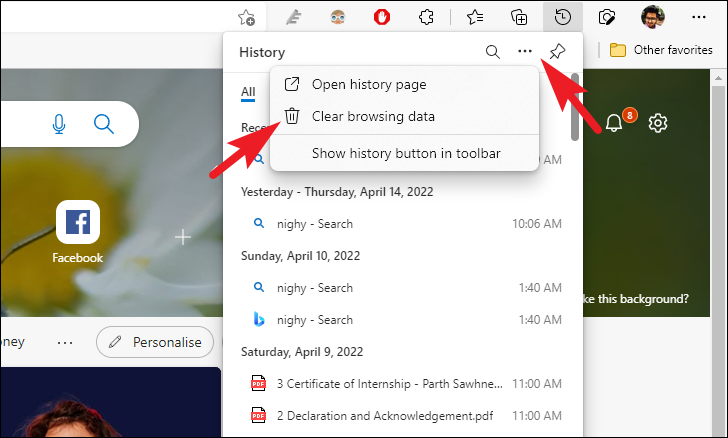
Task: Open nighy Search entry with blue magnifier on April 10
Action: tap(402, 288)
